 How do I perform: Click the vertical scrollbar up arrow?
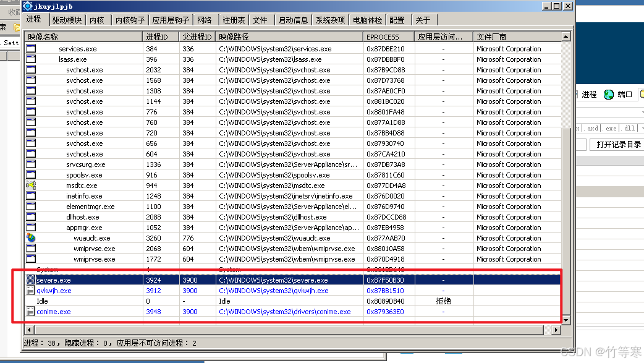point(567,37)
